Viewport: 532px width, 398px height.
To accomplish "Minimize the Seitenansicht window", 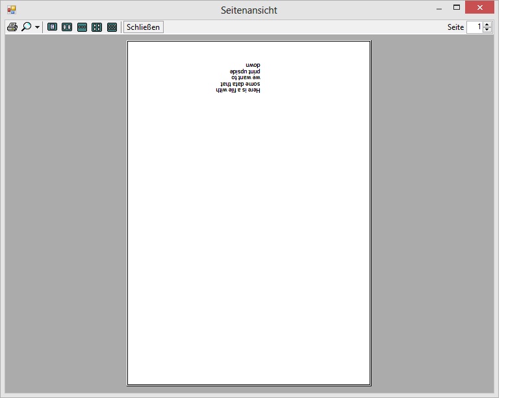I will click(439, 8).
